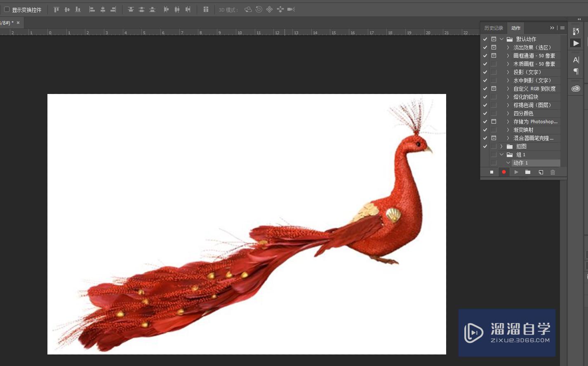Toggle the checkmark for 四分颜色

tap(485, 113)
